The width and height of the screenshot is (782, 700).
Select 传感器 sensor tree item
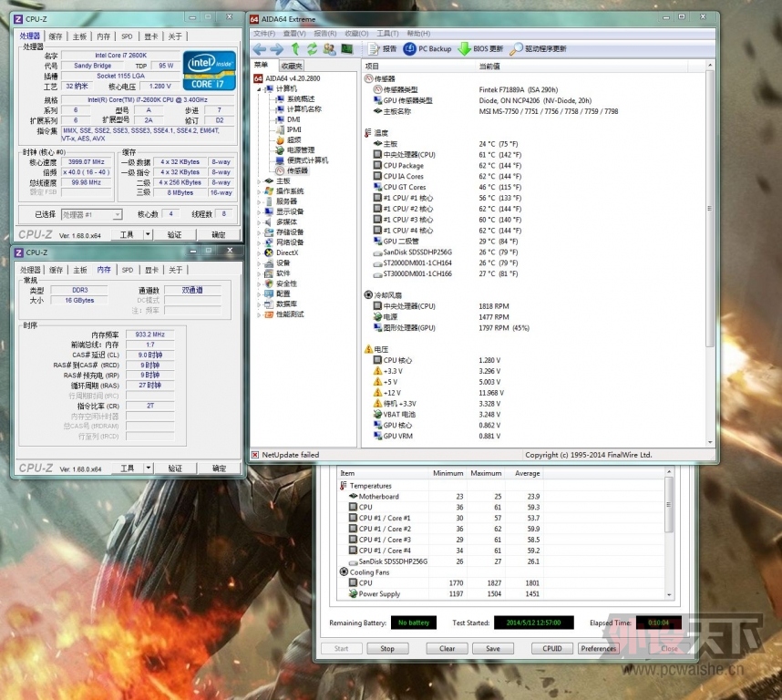click(x=293, y=170)
